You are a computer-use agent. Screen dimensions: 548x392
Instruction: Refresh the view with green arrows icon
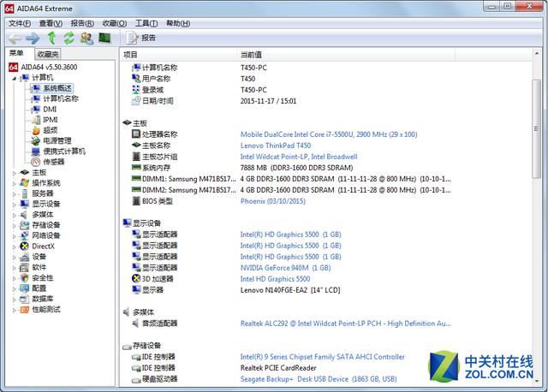[x=68, y=38]
